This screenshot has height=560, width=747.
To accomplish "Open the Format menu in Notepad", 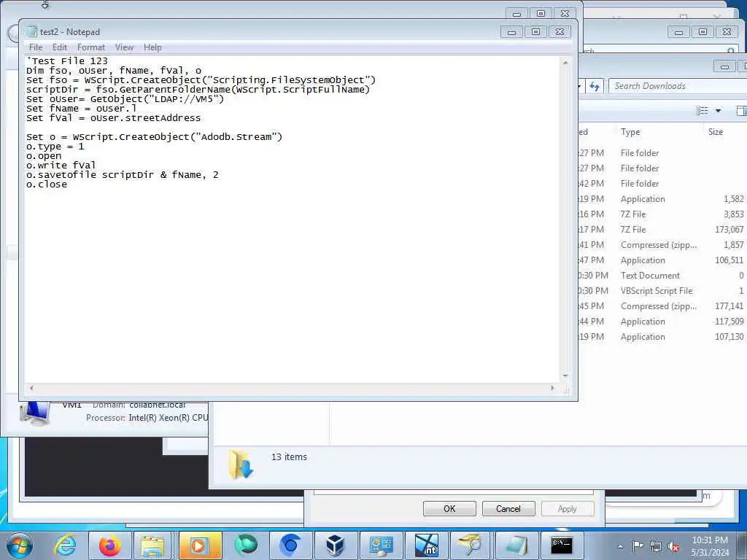I will [91, 47].
